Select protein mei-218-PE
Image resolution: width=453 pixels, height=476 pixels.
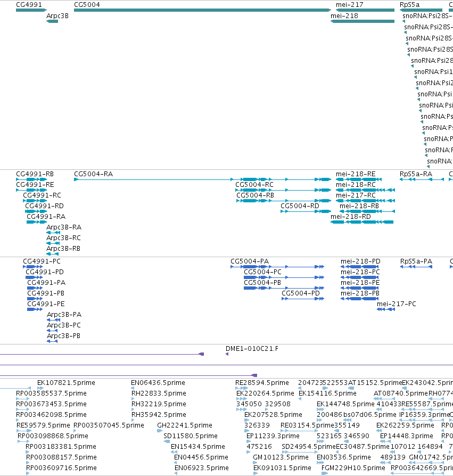coord(360,283)
